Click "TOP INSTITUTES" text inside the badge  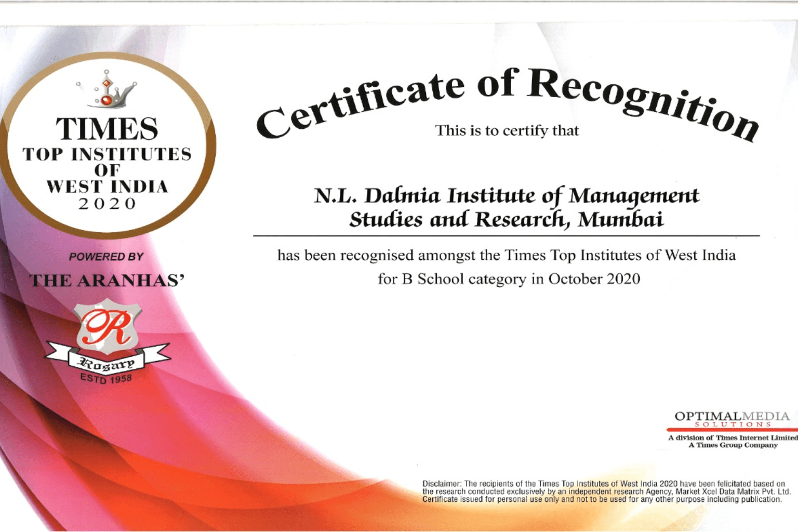(107, 154)
